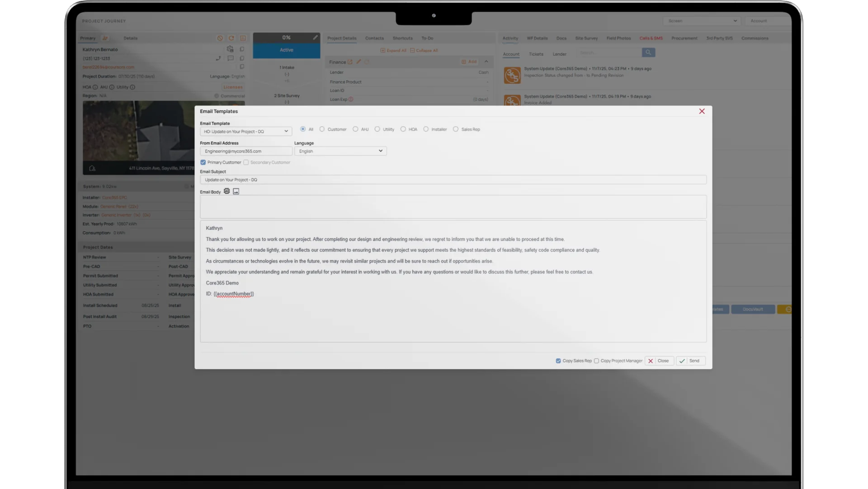
Task: Toggle the orange panel layout icon
Action: (x=243, y=38)
